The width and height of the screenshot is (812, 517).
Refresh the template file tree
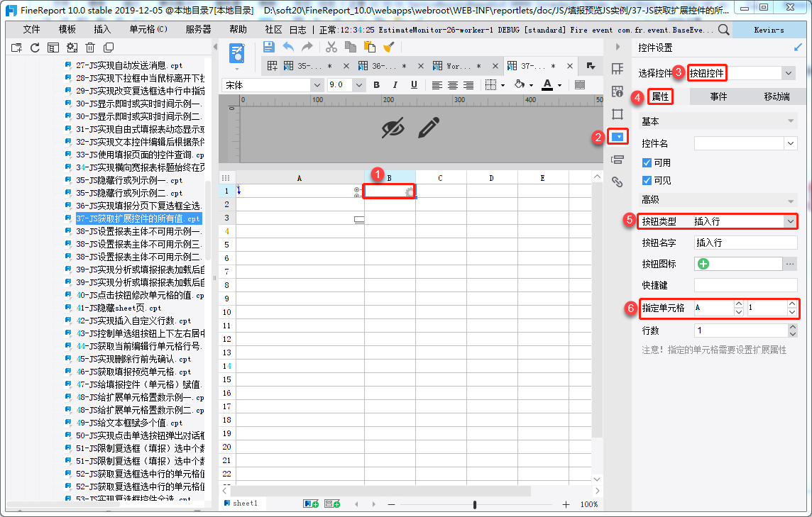click(35, 48)
